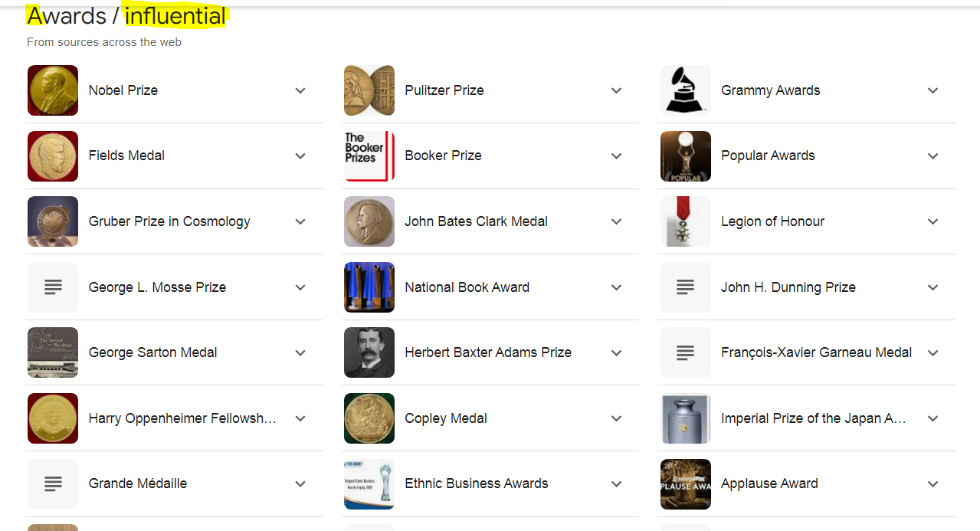Click the Legion of Honour medal icon
The height and width of the screenshot is (531, 980).
click(685, 221)
